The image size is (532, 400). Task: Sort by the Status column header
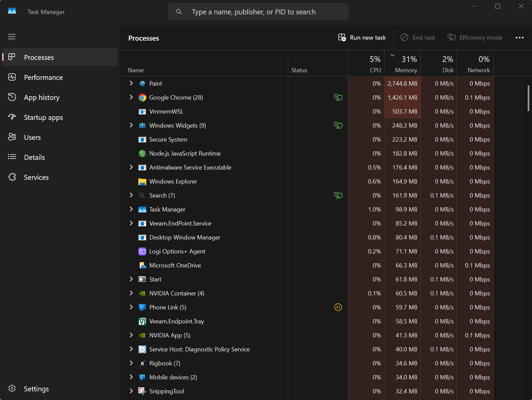click(318, 63)
